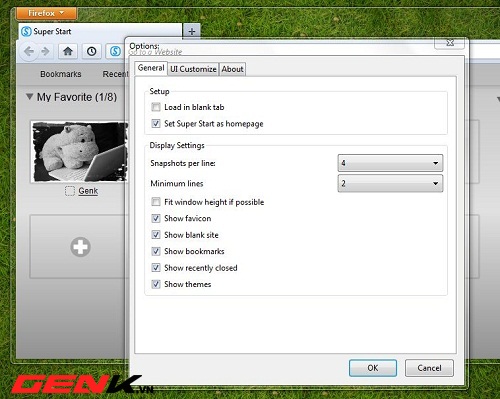Toggle the Show recently closed checkbox
The image size is (500, 399).
tap(156, 268)
